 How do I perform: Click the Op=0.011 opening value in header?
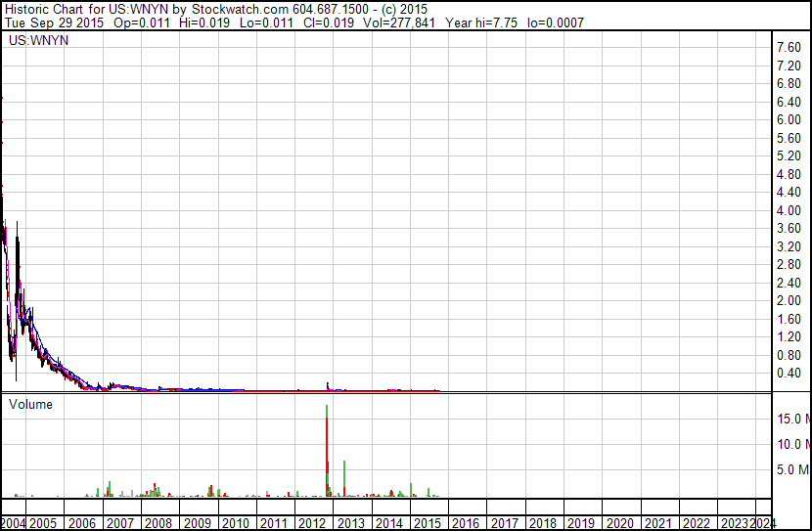(x=142, y=22)
